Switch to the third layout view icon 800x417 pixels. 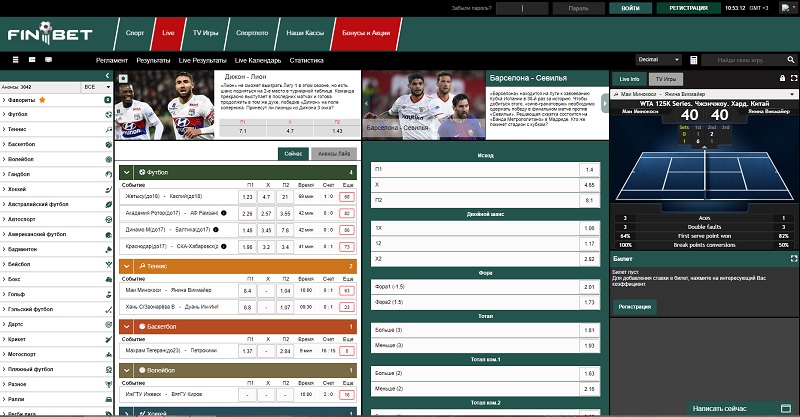tap(48, 60)
